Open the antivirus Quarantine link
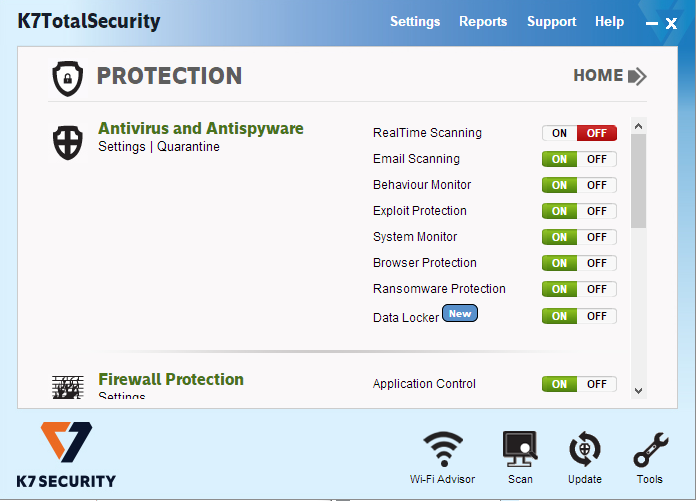 [x=189, y=147]
